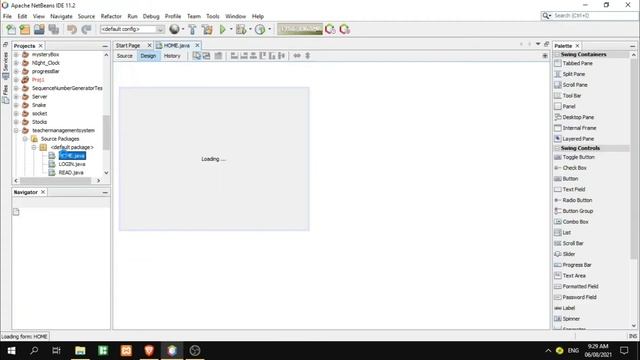
Task: Click the change horizontal resizability icon
Action: (297, 56)
